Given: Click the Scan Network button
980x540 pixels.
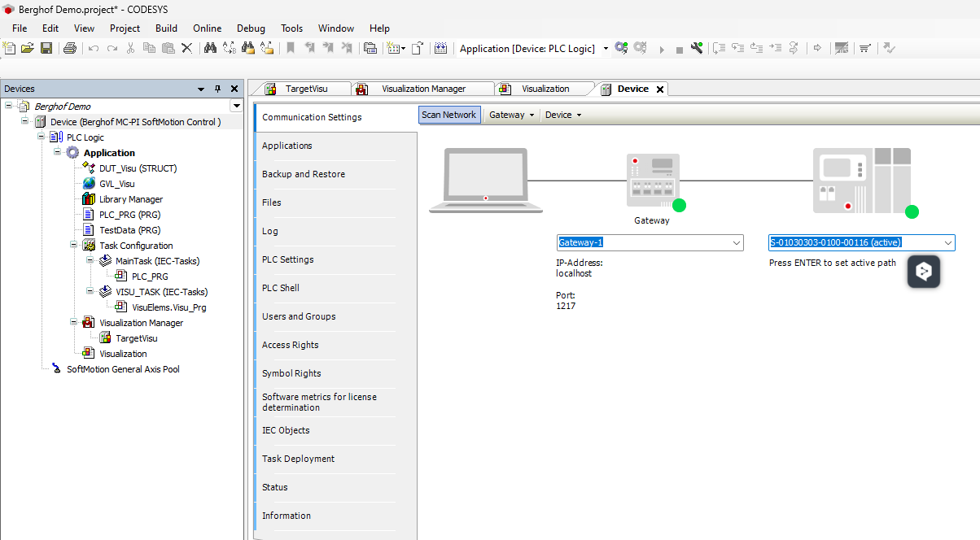Looking at the screenshot, I should point(449,115).
